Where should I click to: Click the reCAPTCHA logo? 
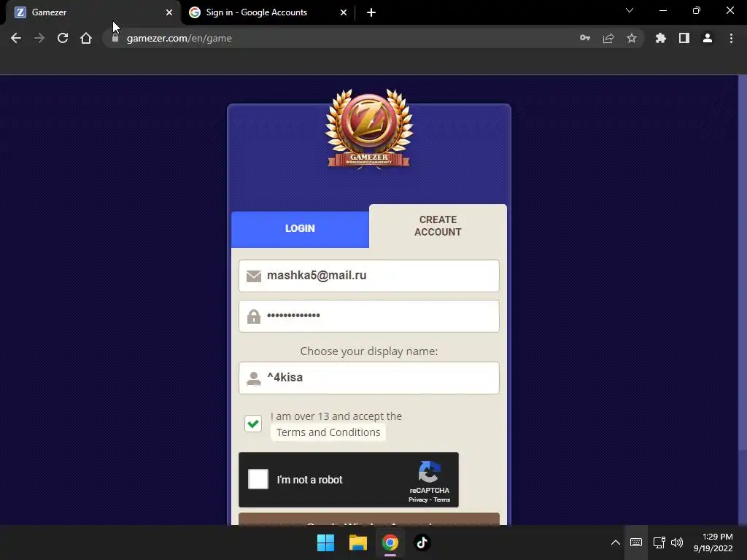(430, 472)
